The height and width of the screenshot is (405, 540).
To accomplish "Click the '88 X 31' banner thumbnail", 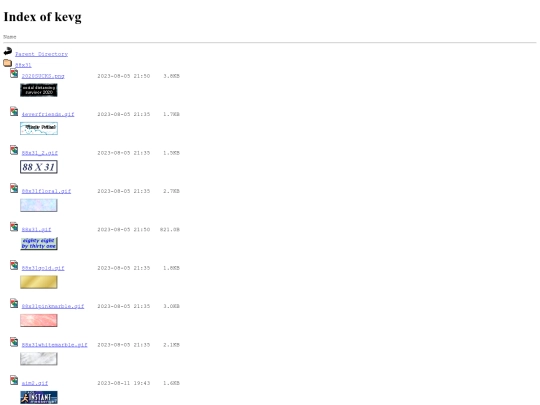I will coord(39,167).
